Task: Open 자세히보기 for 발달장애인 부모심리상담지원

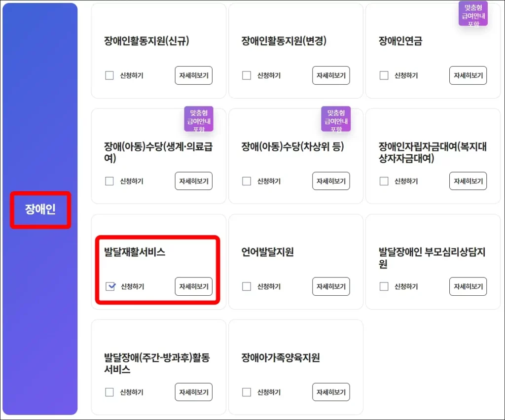Action: click(x=468, y=286)
